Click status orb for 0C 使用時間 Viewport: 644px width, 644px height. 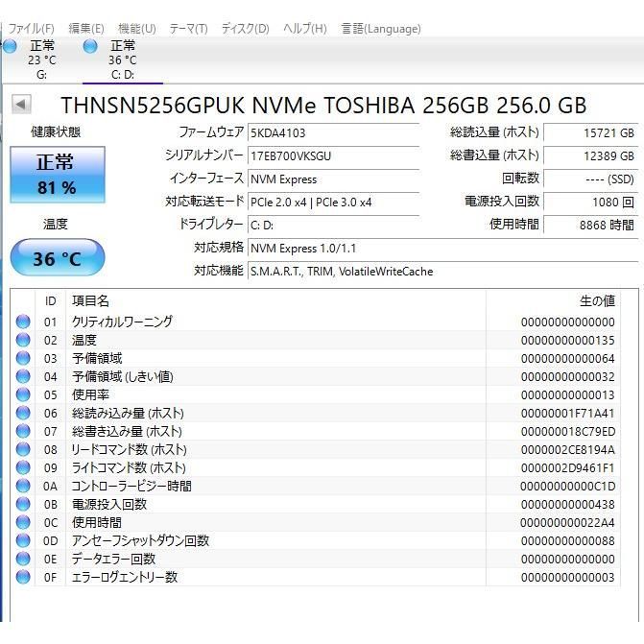[23, 522]
